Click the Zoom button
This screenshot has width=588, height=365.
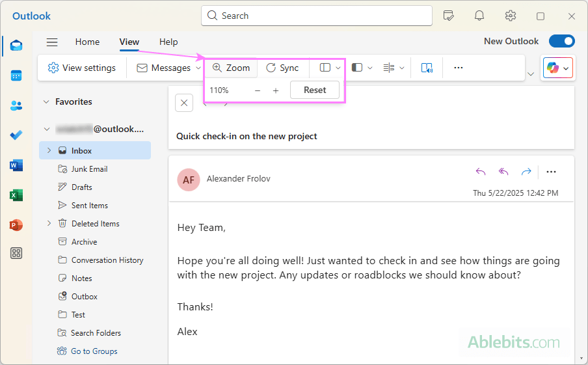[x=231, y=68]
